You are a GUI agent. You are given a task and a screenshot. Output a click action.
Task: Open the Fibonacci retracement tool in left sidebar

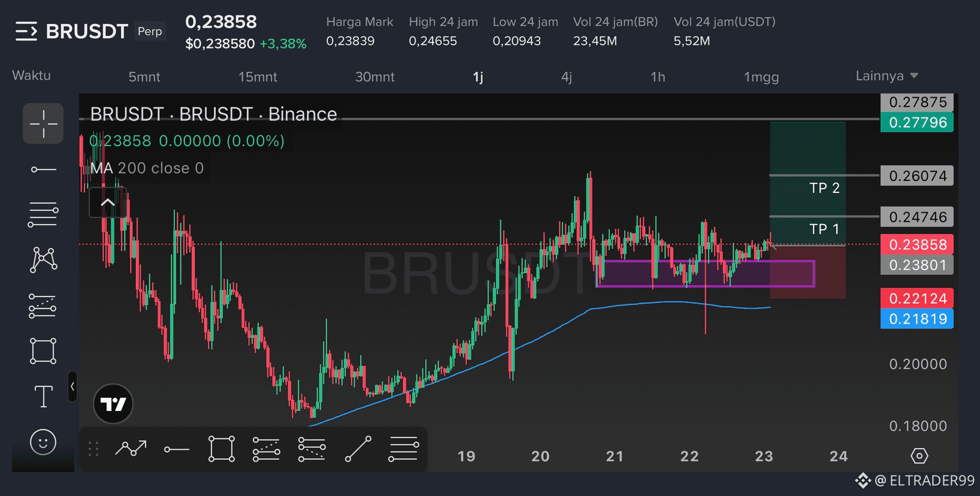tap(43, 214)
